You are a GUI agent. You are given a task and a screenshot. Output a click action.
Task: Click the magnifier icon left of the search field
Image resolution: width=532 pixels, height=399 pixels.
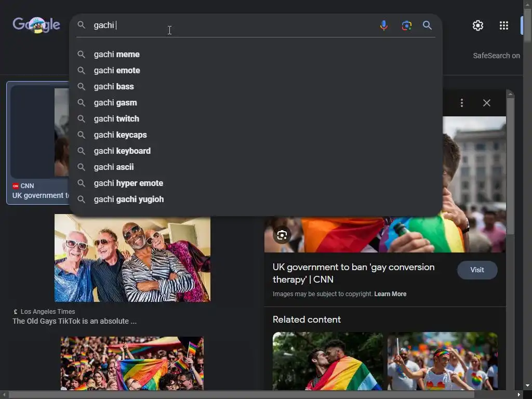82,25
